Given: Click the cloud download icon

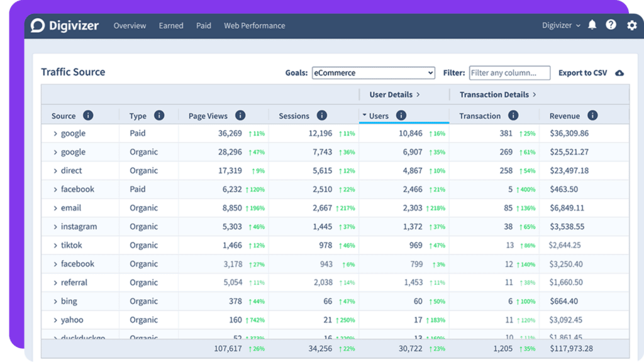Looking at the screenshot, I should tap(619, 73).
